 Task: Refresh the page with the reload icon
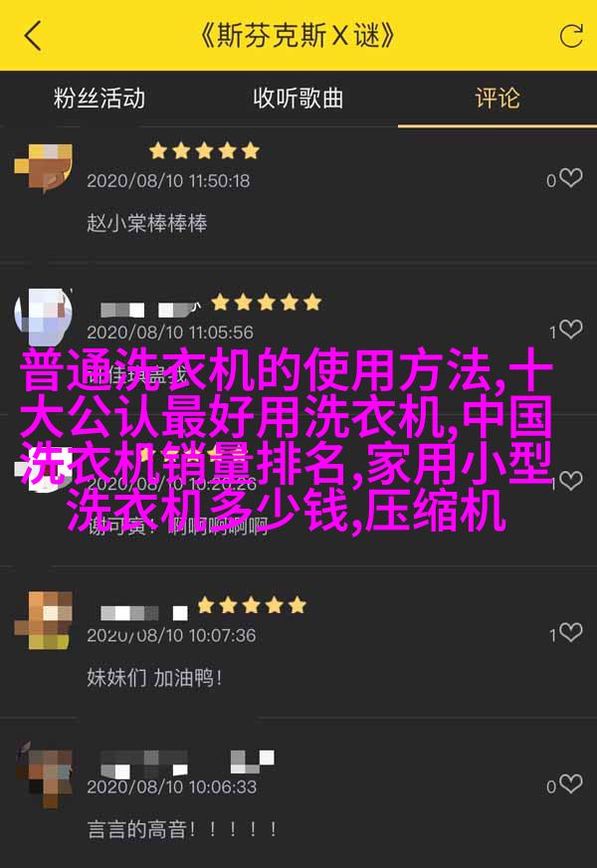tap(570, 36)
